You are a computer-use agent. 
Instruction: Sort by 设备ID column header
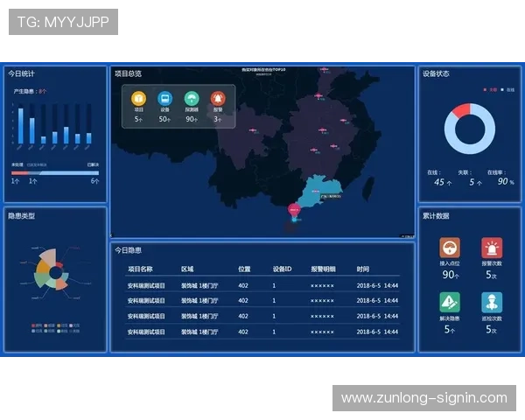(x=282, y=269)
